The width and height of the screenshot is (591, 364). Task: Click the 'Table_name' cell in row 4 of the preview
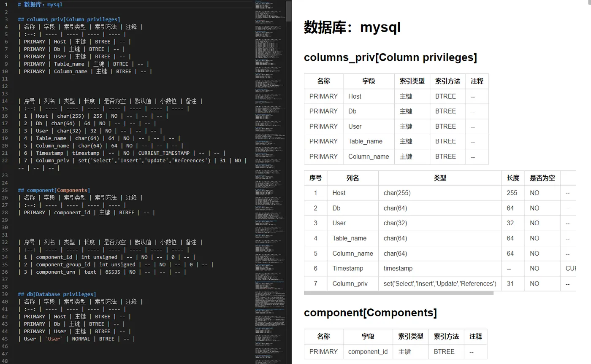(352, 238)
